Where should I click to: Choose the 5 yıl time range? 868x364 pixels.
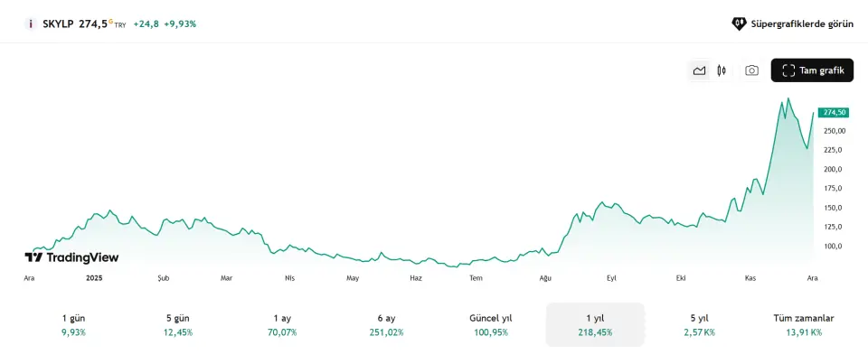click(699, 324)
